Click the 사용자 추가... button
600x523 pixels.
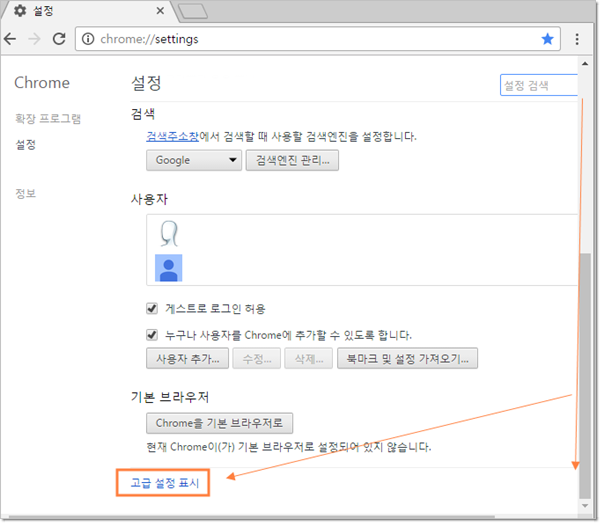click(188, 358)
